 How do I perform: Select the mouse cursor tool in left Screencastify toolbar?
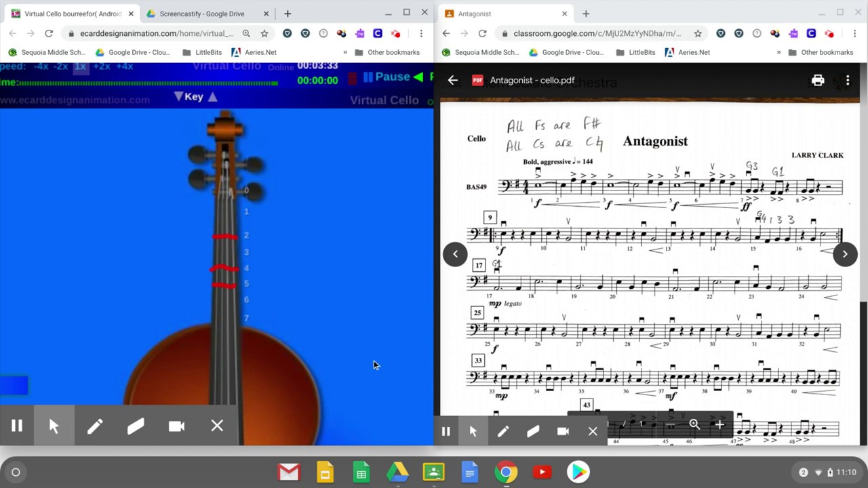tap(54, 426)
